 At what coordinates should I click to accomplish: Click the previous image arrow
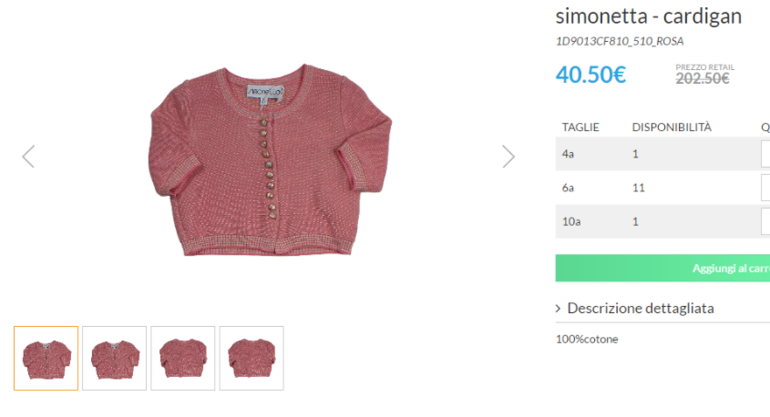click(28, 156)
